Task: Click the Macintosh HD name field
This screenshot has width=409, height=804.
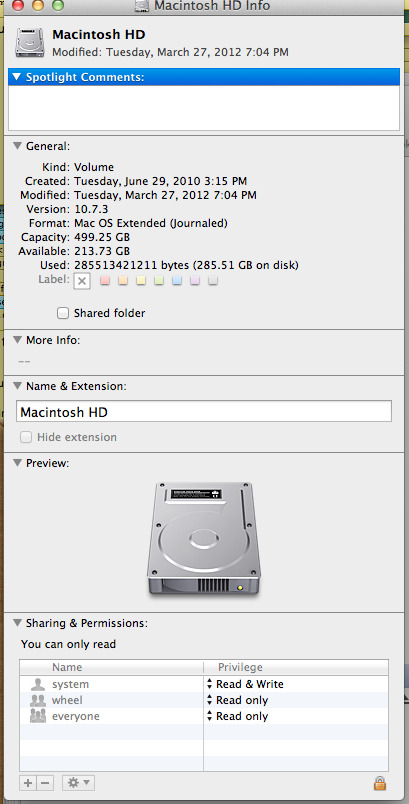Action: [x=204, y=412]
